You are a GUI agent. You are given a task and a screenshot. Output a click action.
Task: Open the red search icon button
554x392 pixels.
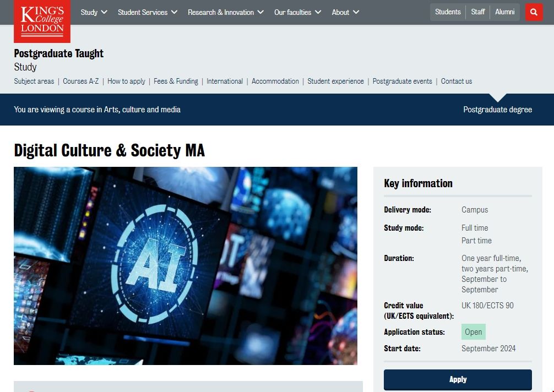click(534, 12)
